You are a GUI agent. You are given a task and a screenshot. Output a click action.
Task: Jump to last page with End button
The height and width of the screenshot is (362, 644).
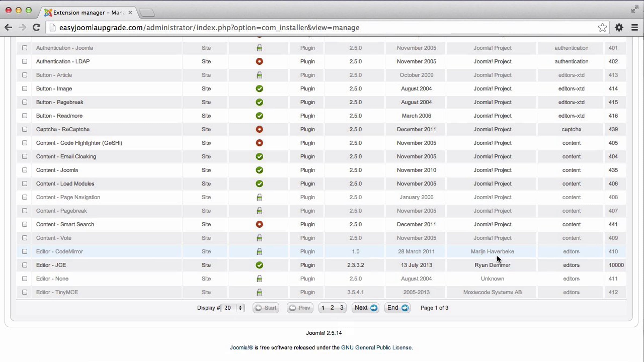tap(397, 308)
